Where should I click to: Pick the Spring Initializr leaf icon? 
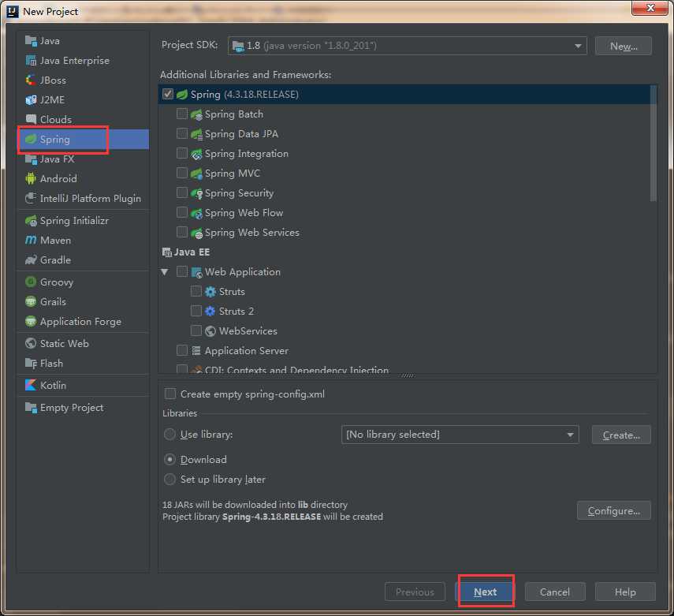coord(31,221)
